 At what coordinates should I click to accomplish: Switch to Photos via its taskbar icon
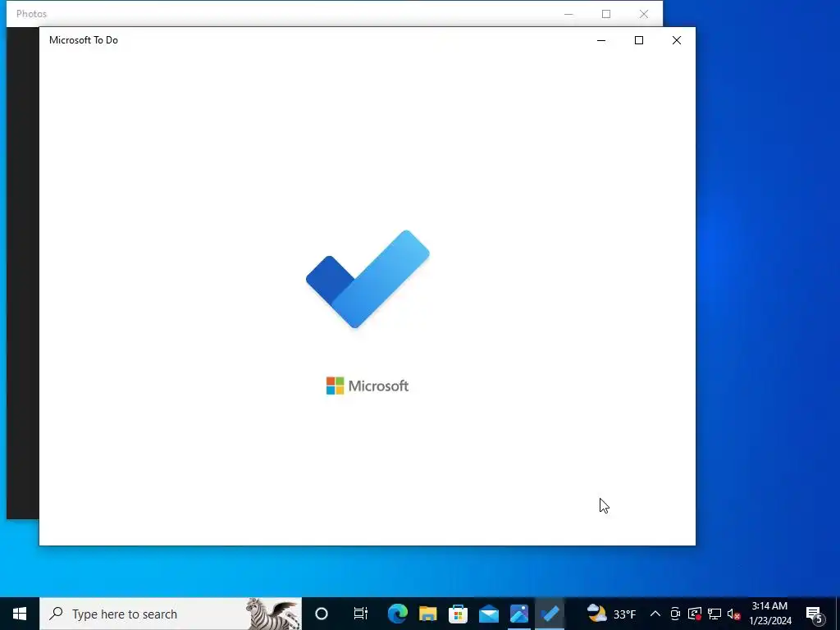tap(519, 614)
